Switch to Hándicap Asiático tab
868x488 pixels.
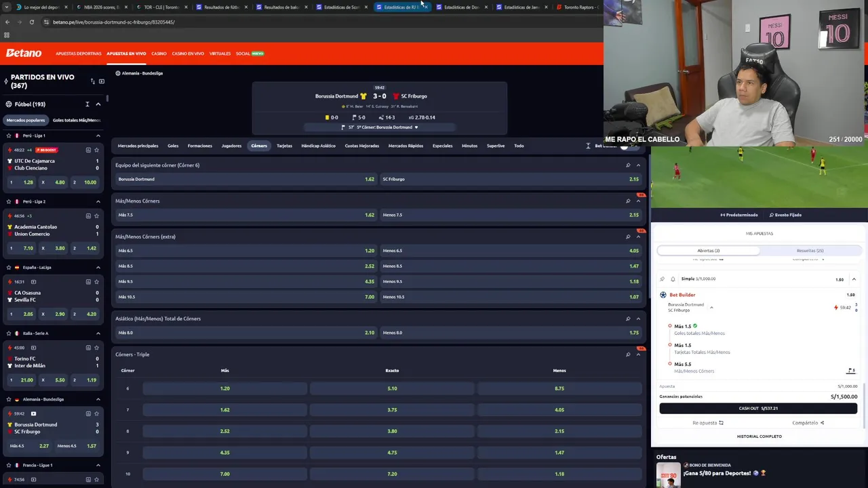[x=318, y=146]
